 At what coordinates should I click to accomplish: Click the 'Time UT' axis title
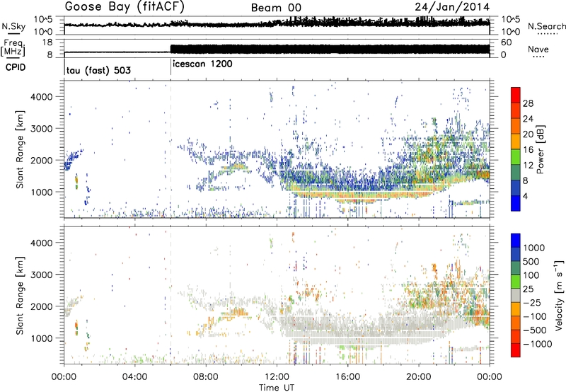pyautogui.click(x=277, y=388)
